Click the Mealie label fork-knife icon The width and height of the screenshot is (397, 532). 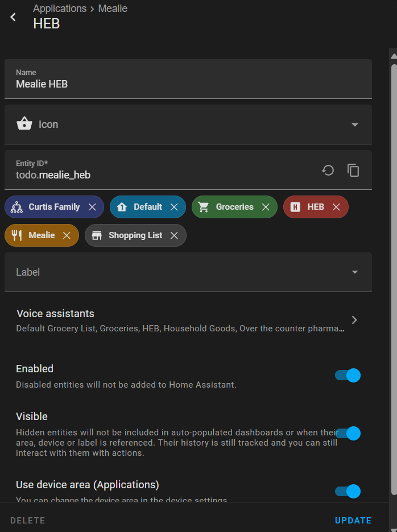tap(16, 235)
